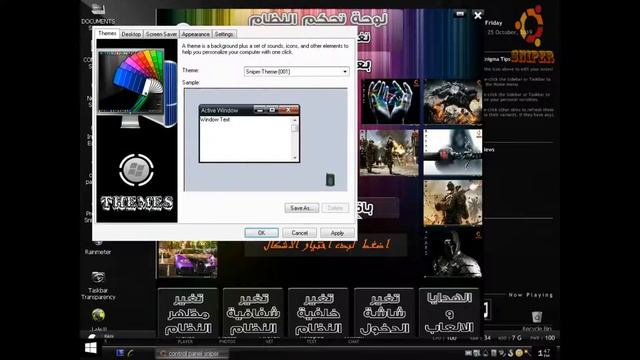Click the الهدايا و الالعاب panel button
640x360 pixels.
[449, 313]
